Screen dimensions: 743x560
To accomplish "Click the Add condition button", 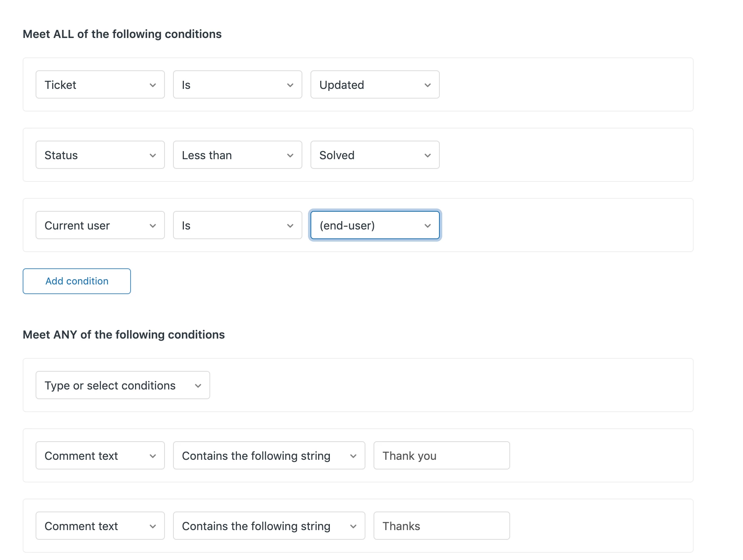I will coord(77,281).
